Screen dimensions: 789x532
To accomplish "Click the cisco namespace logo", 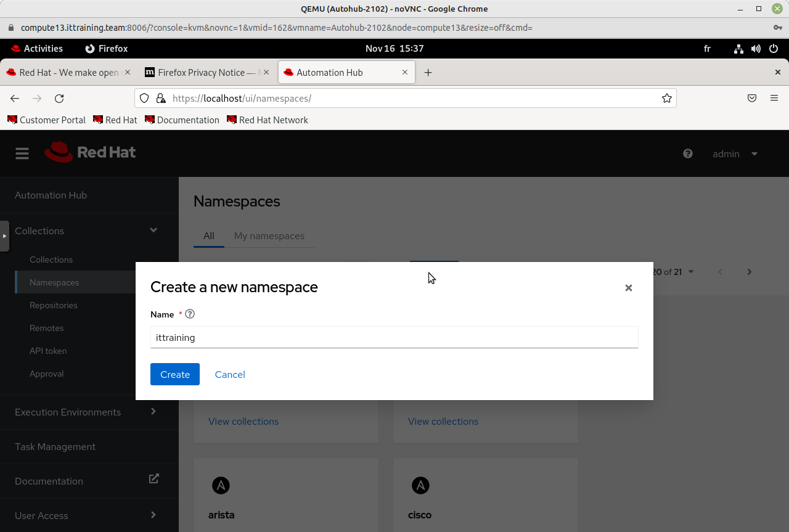I will click(x=420, y=485).
